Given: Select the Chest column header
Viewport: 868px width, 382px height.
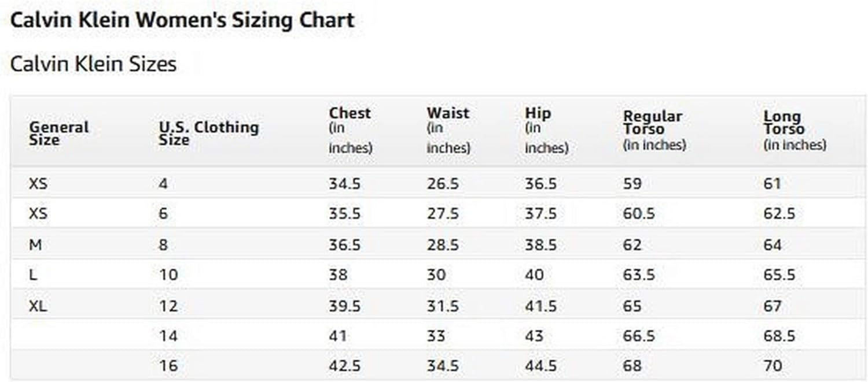Looking at the screenshot, I should (x=351, y=130).
